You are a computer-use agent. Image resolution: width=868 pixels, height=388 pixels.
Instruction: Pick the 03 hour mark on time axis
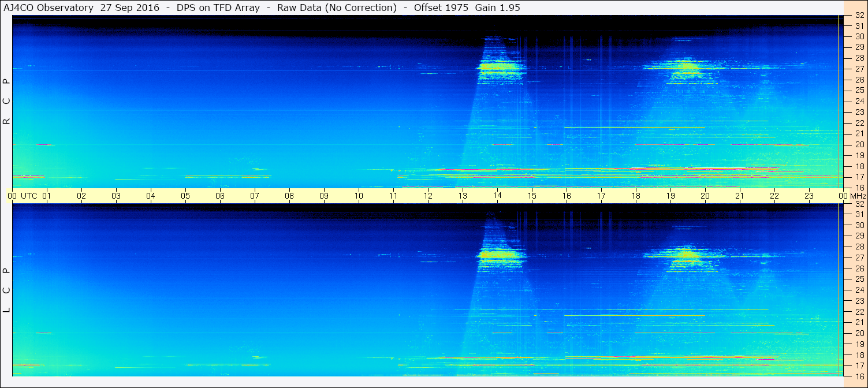tap(116, 196)
